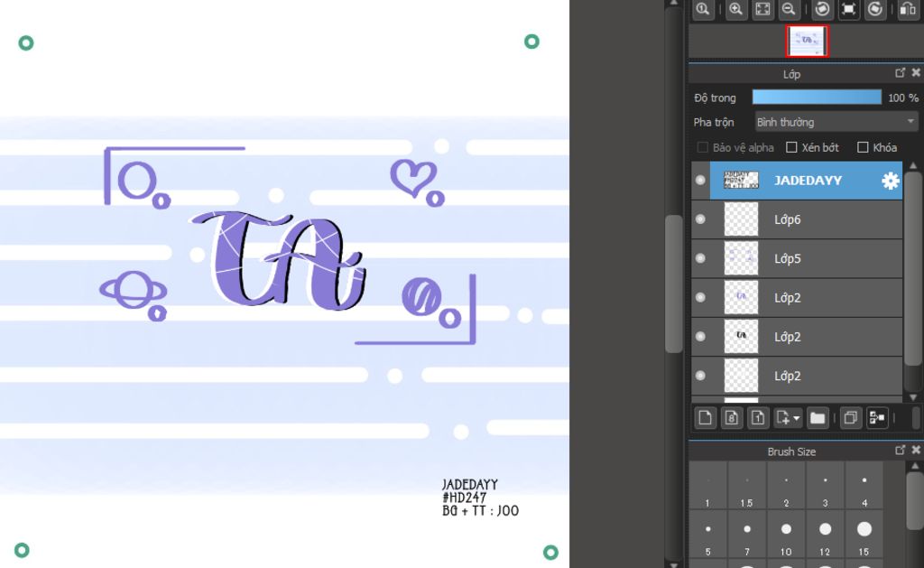924x568 pixels.
Task: Click the 100 % opacity value
Action: click(902, 98)
